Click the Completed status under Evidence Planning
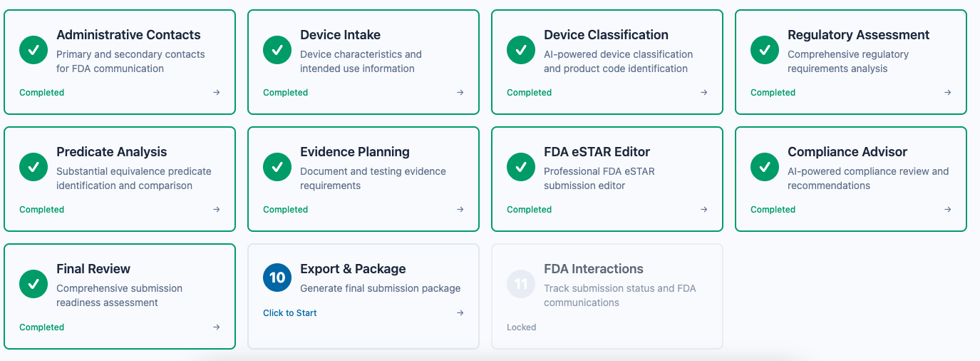Viewport: 980px width, 361px height. [x=285, y=210]
